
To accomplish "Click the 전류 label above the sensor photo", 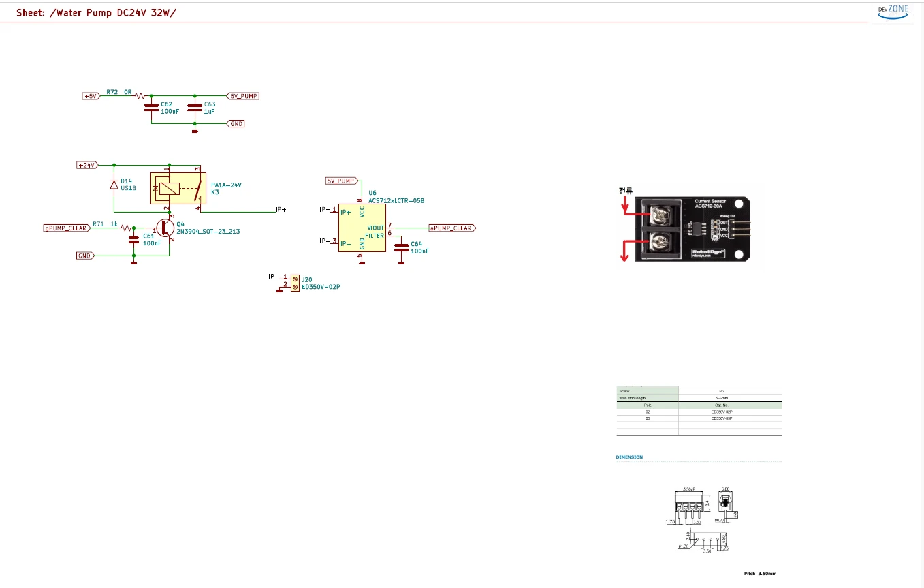I will pos(626,190).
